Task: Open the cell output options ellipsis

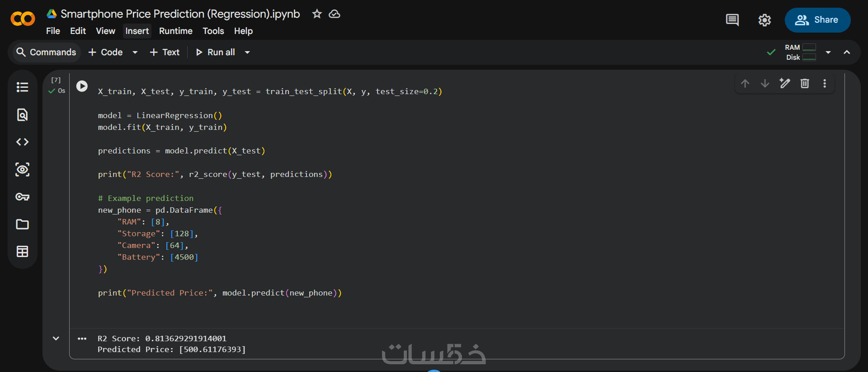Action: click(82, 339)
